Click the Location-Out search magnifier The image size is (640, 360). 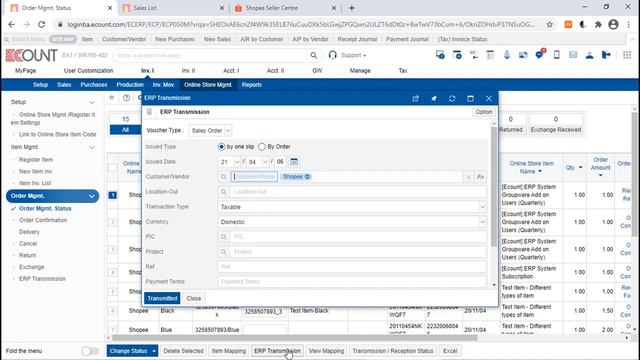(224, 191)
